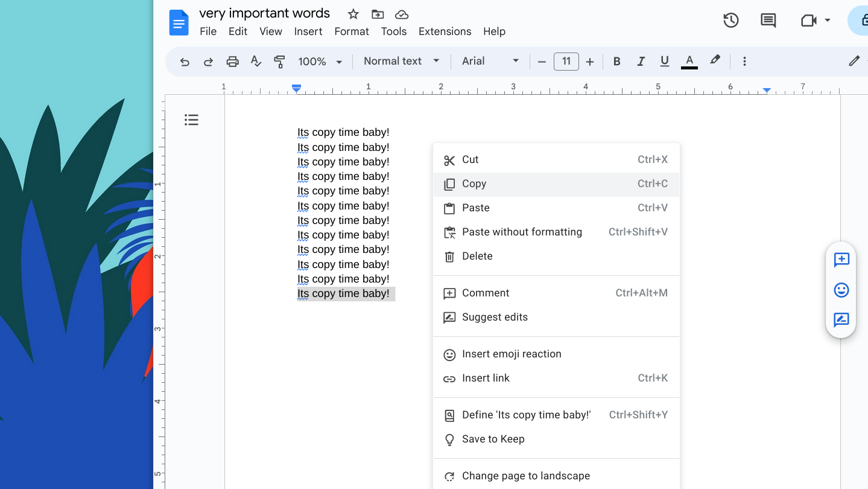The width and height of the screenshot is (868, 489).
Task: Choose Insert emoji reaction
Action: [x=556, y=354]
